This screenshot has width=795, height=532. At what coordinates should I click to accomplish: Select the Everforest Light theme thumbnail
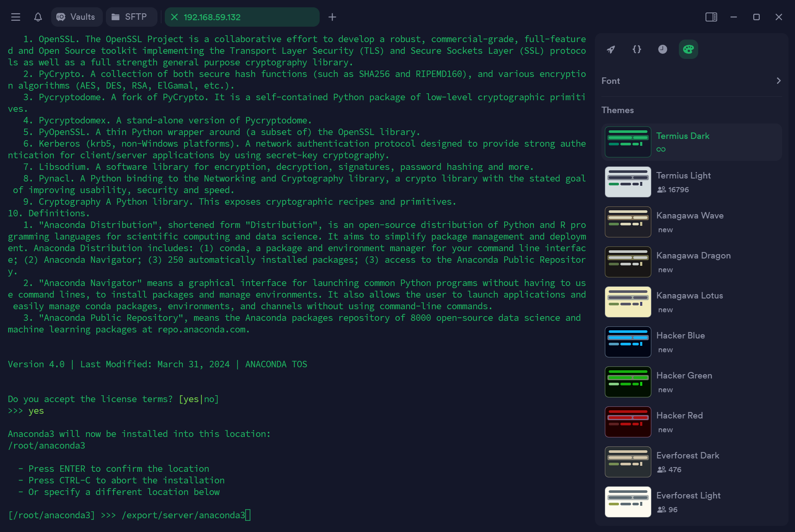628,502
